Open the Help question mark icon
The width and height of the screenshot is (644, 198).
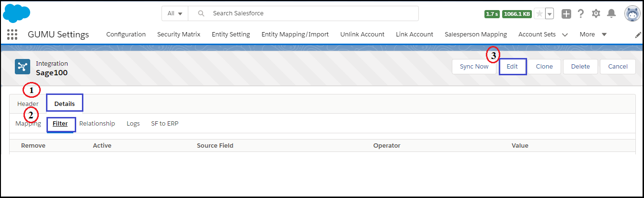[581, 14]
